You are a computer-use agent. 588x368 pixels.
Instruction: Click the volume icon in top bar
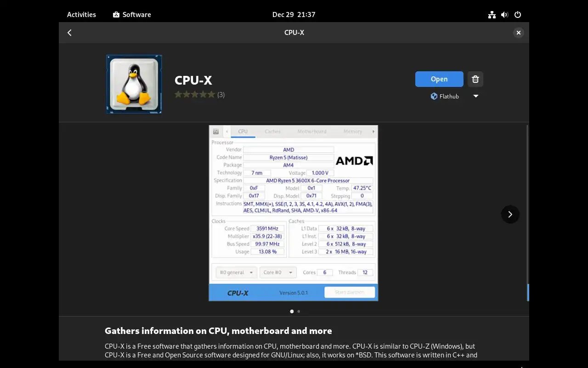point(505,15)
